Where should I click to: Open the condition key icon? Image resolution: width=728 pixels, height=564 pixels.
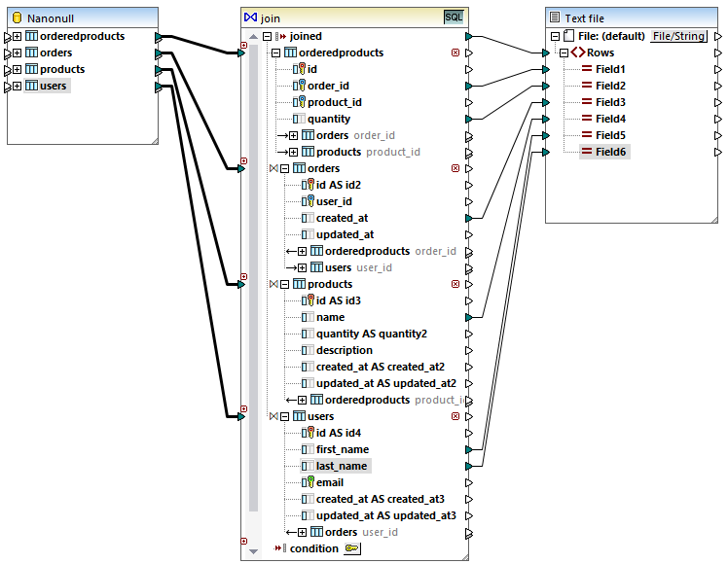pyautogui.click(x=351, y=549)
